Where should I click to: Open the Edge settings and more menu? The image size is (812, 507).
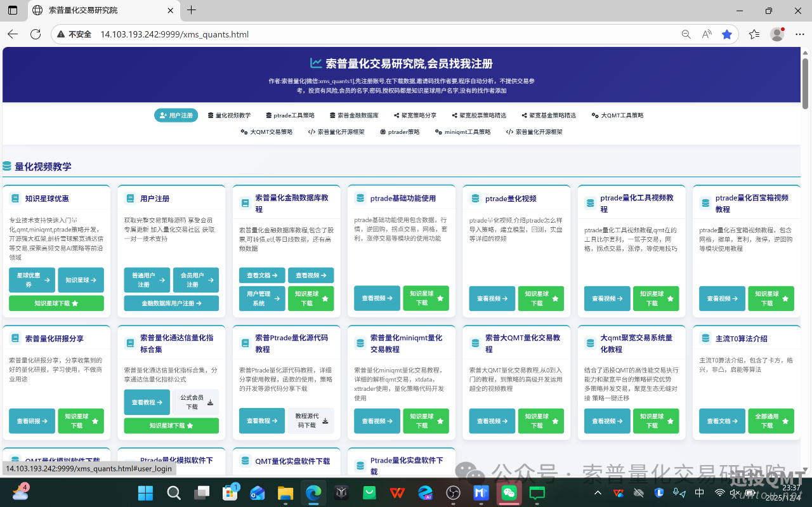tap(799, 34)
